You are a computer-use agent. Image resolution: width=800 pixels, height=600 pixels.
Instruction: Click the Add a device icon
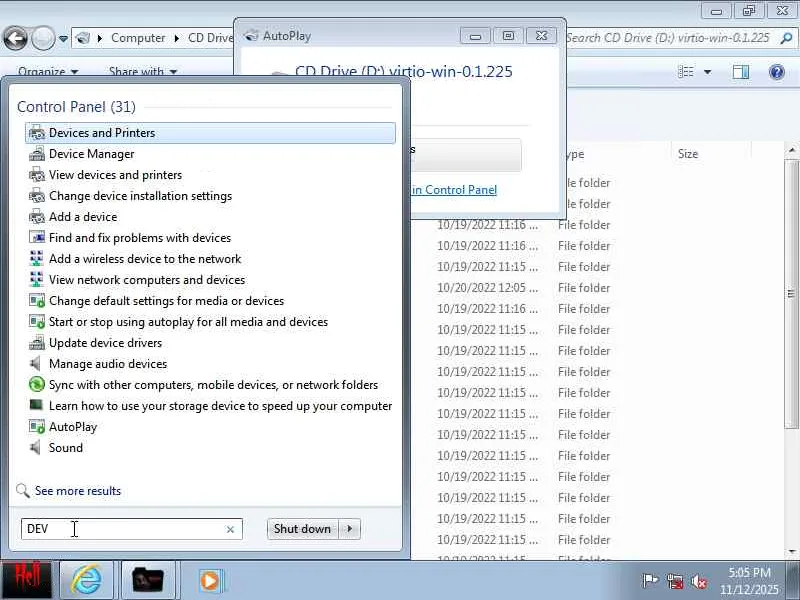pyautogui.click(x=37, y=217)
